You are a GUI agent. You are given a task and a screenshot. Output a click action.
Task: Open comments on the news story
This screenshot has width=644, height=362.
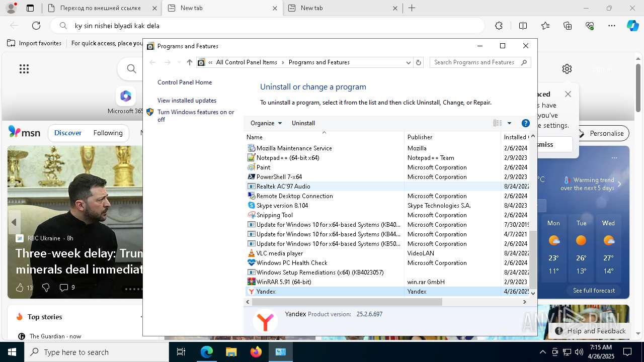pos(67,288)
